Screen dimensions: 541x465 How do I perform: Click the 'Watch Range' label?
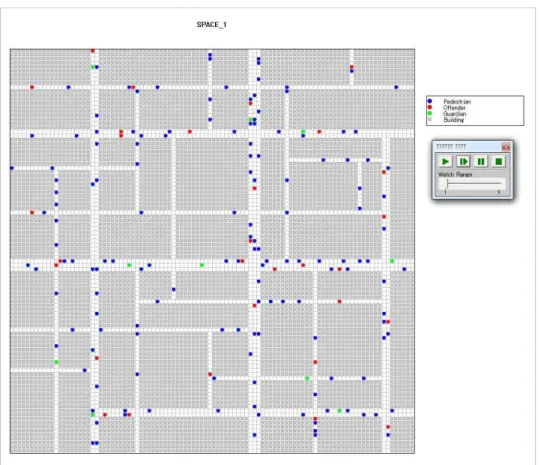pos(455,175)
